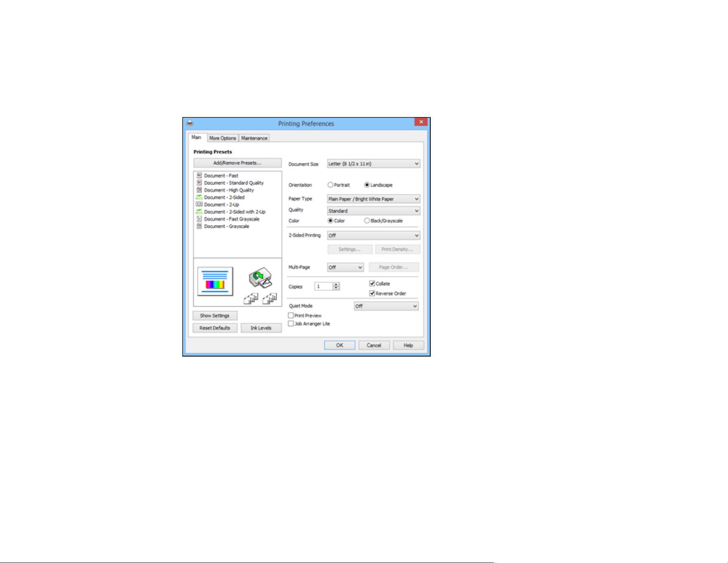
Task: Click the color page preview thumbnail
Action: (215, 281)
